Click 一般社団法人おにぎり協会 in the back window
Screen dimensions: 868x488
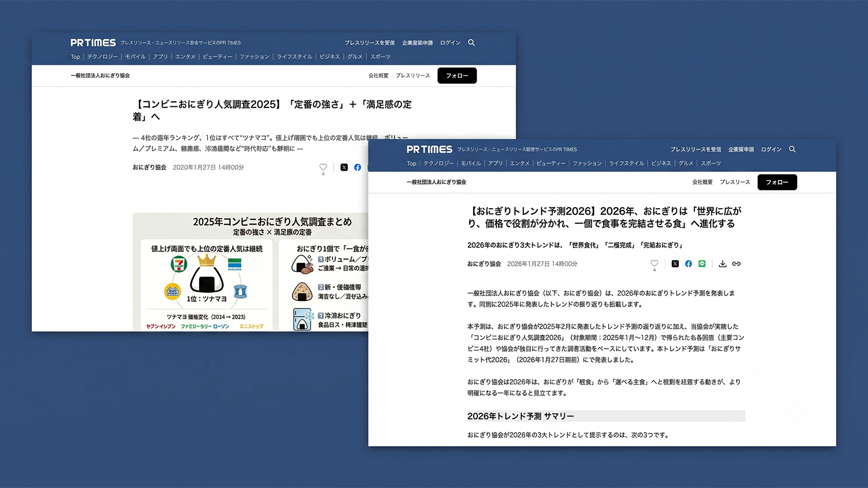100,75
